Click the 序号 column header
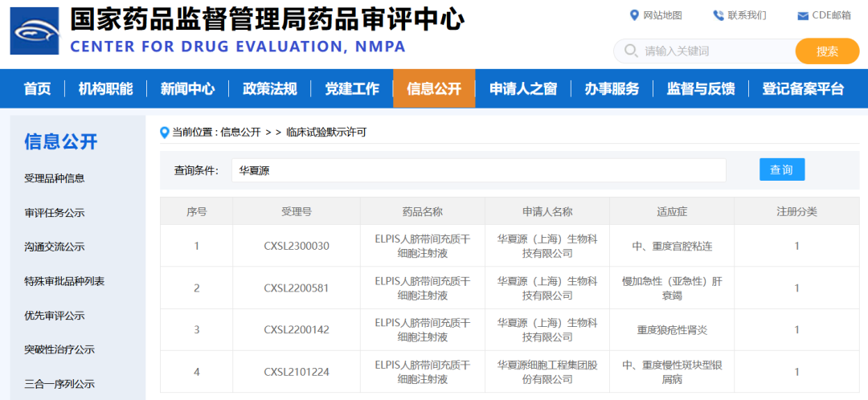 point(197,211)
